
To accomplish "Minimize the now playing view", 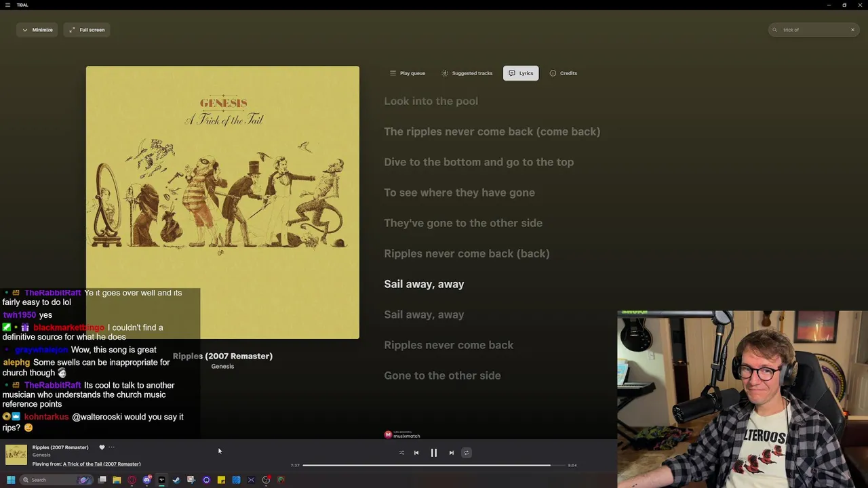I will point(37,30).
